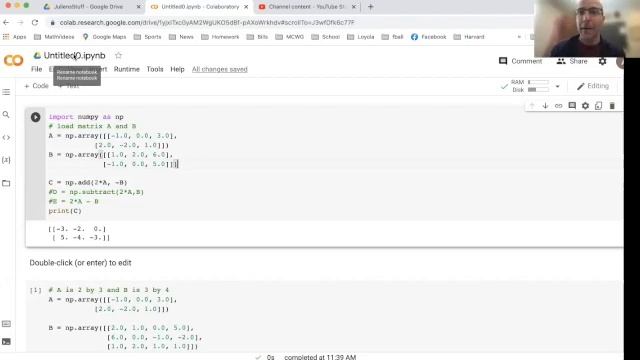Reload the browser page
The image size is (640, 360).
click(35, 22)
